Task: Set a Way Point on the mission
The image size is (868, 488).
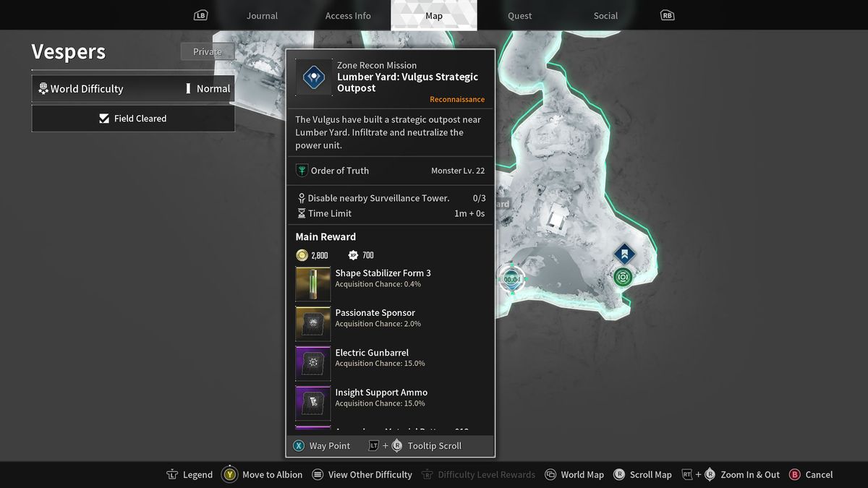Action: [322, 445]
